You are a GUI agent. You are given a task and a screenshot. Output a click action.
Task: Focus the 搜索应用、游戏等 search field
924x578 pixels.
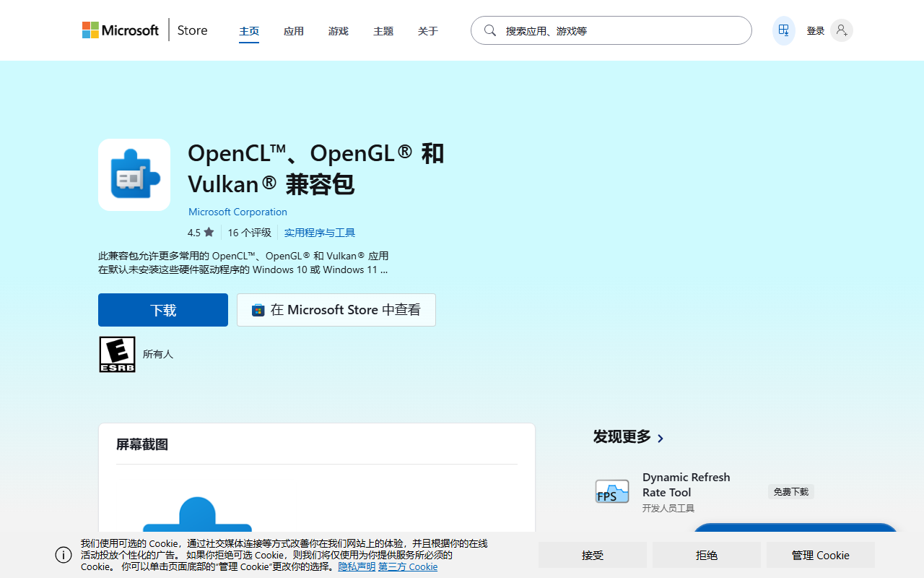pyautogui.click(x=611, y=30)
